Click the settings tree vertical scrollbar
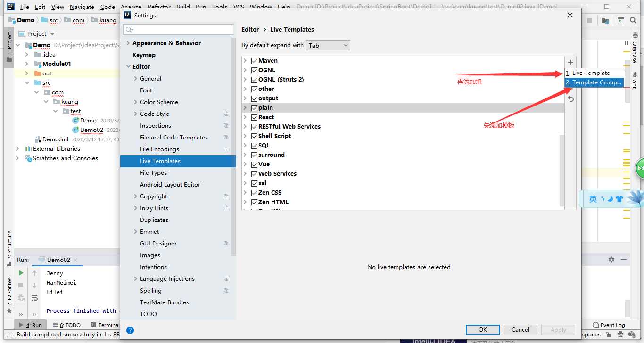 [234, 146]
